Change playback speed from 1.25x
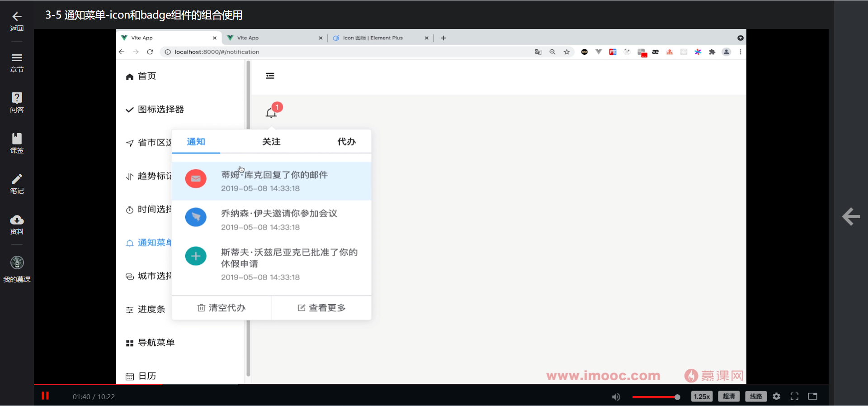The image size is (868, 406). [x=702, y=396]
